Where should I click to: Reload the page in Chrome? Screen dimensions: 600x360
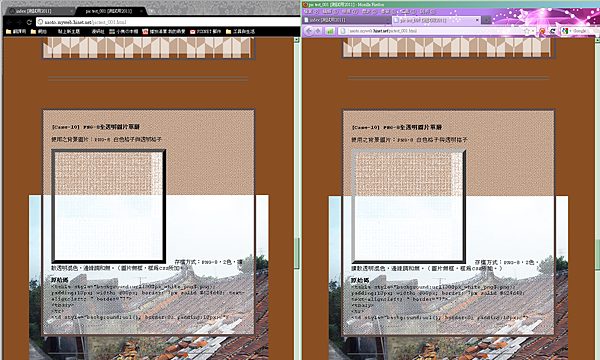coord(29,22)
